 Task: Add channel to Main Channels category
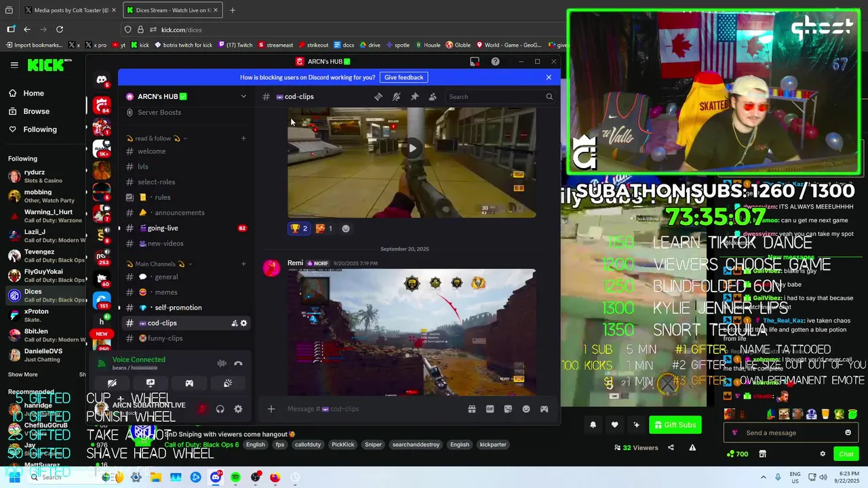tap(243, 264)
